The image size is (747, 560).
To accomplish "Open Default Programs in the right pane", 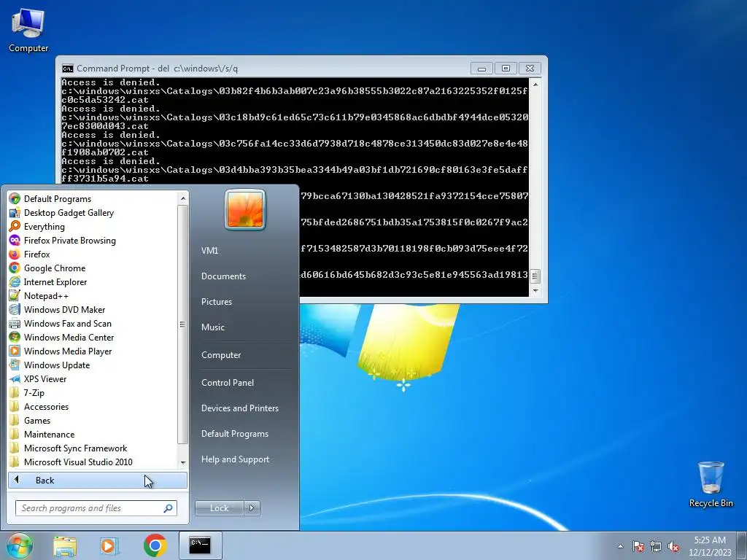I will point(235,434).
